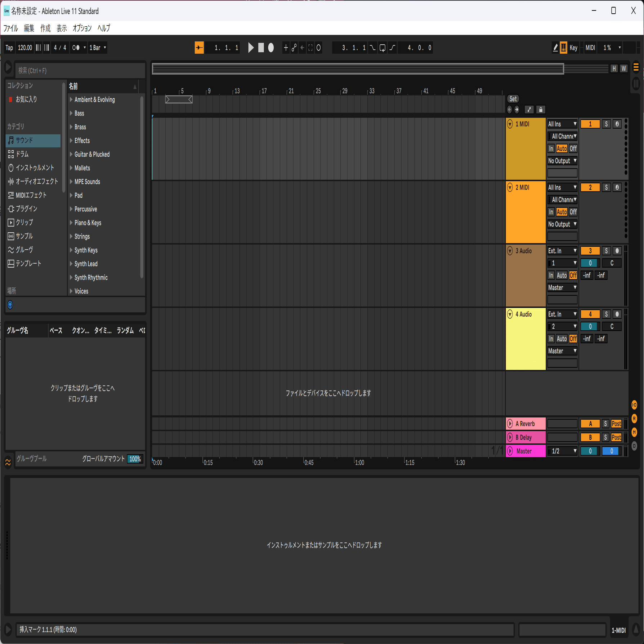Solo the 2 MIDI track
The width and height of the screenshot is (644, 644).
tap(606, 187)
